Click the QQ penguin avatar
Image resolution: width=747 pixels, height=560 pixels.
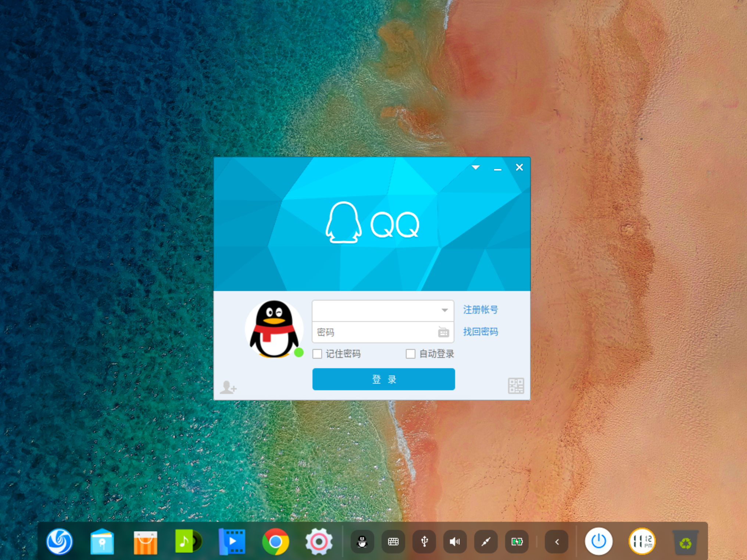tap(274, 329)
